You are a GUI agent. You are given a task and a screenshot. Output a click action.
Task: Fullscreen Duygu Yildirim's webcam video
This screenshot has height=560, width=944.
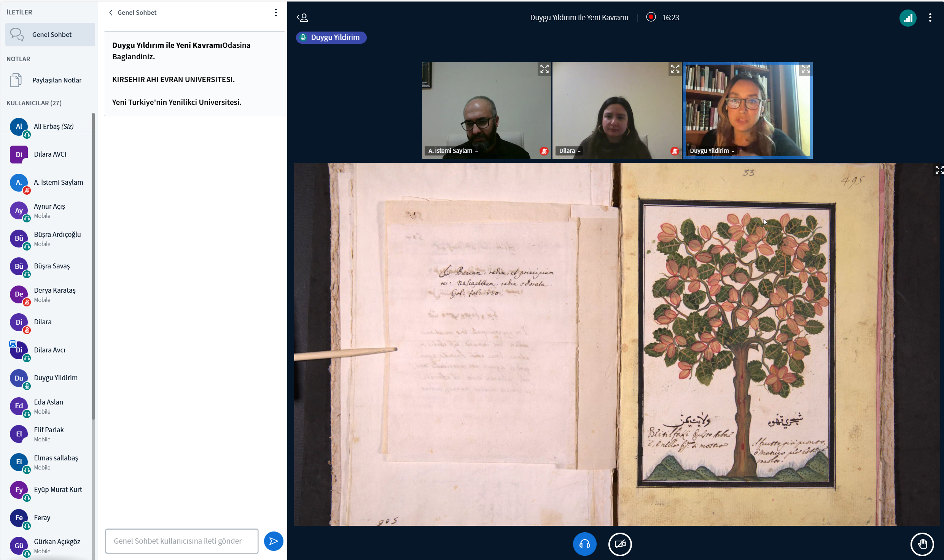(x=806, y=69)
